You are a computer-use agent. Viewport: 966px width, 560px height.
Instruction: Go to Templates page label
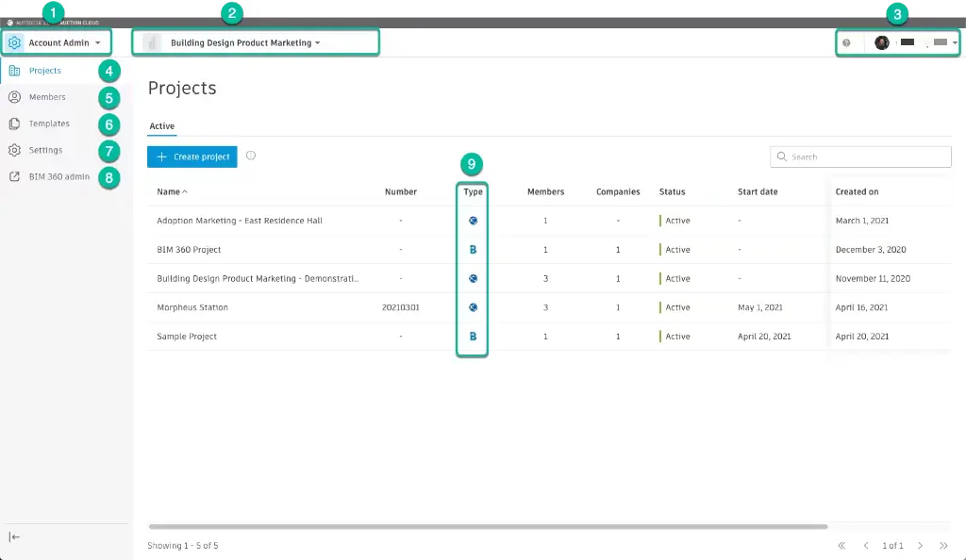[x=49, y=124]
